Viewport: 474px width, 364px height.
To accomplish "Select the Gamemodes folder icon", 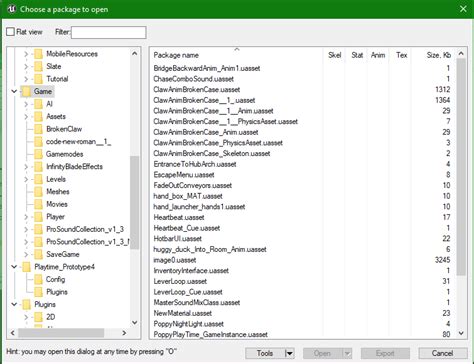I will coord(39,154).
